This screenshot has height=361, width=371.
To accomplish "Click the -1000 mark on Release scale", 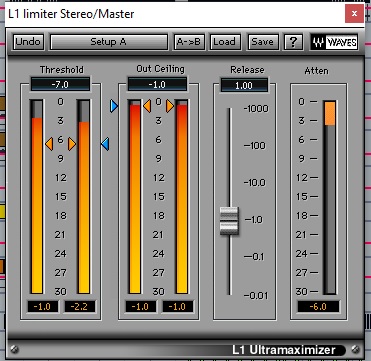I will click(x=256, y=108).
